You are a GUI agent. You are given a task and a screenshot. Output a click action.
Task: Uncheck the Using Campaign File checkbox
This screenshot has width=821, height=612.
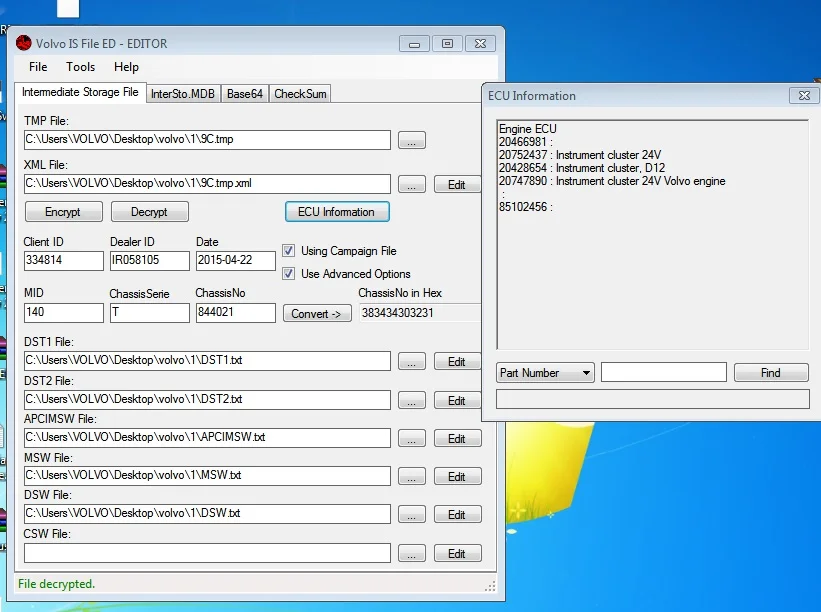289,251
